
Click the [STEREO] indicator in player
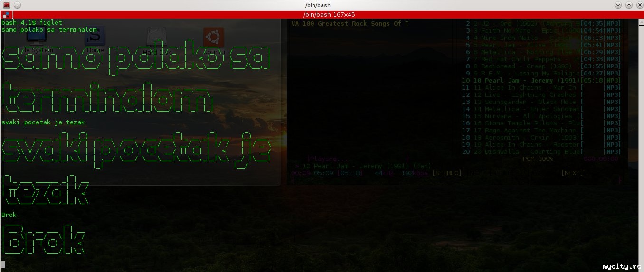tap(446, 173)
